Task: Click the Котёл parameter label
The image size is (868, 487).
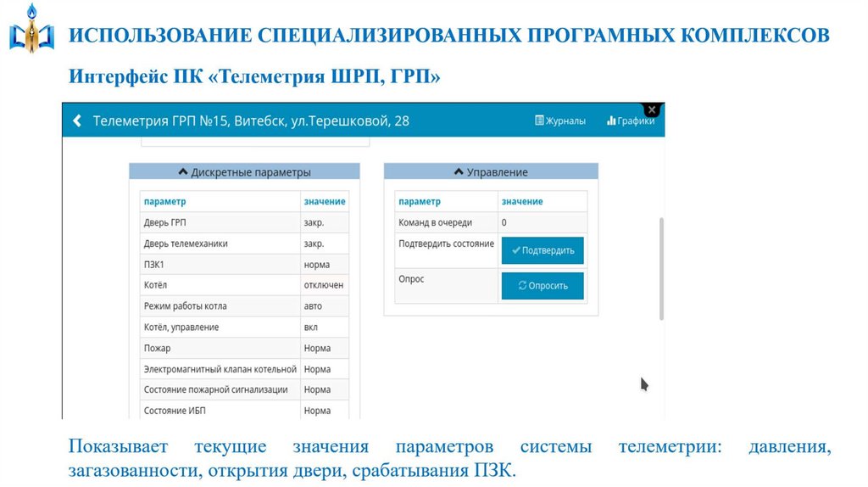Action: click(155, 285)
